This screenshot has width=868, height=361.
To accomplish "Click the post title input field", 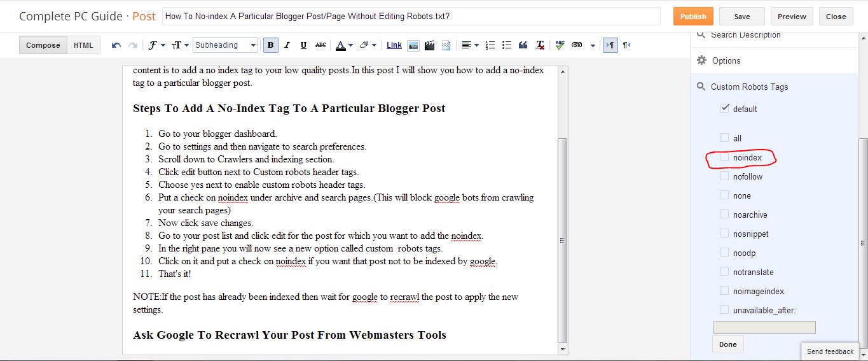I will [x=411, y=17].
